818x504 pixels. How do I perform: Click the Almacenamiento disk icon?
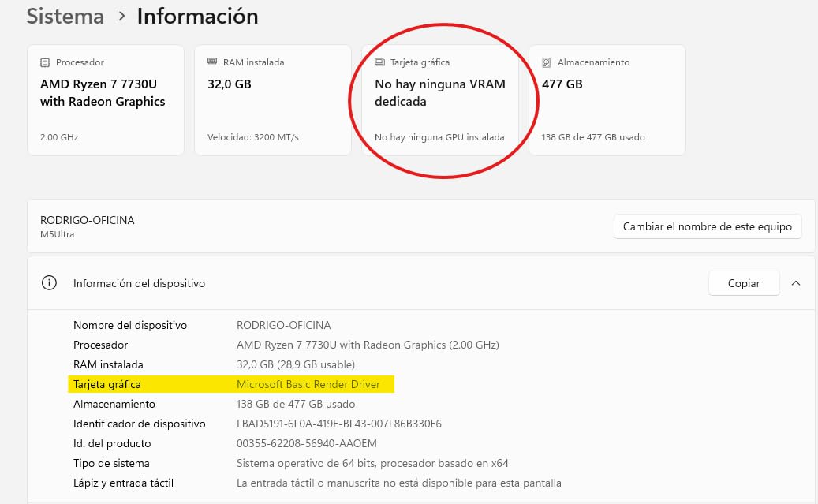tap(546, 62)
